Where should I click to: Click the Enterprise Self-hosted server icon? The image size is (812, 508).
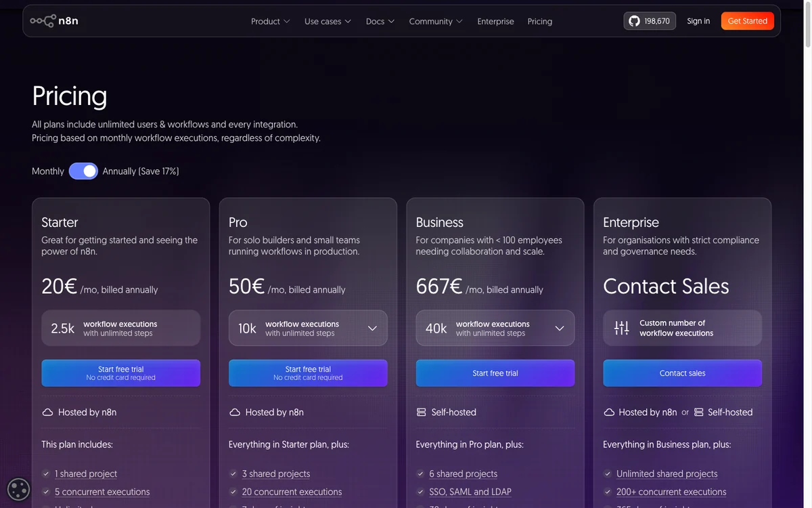pos(699,412)
